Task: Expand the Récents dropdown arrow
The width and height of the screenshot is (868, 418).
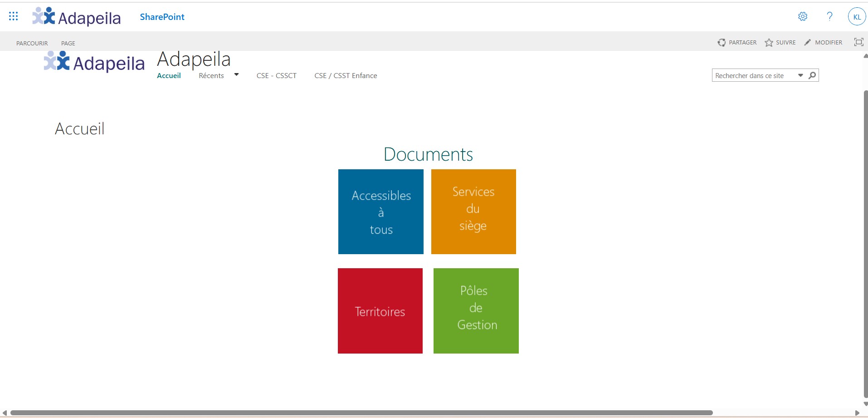Action: pos(236,75)
